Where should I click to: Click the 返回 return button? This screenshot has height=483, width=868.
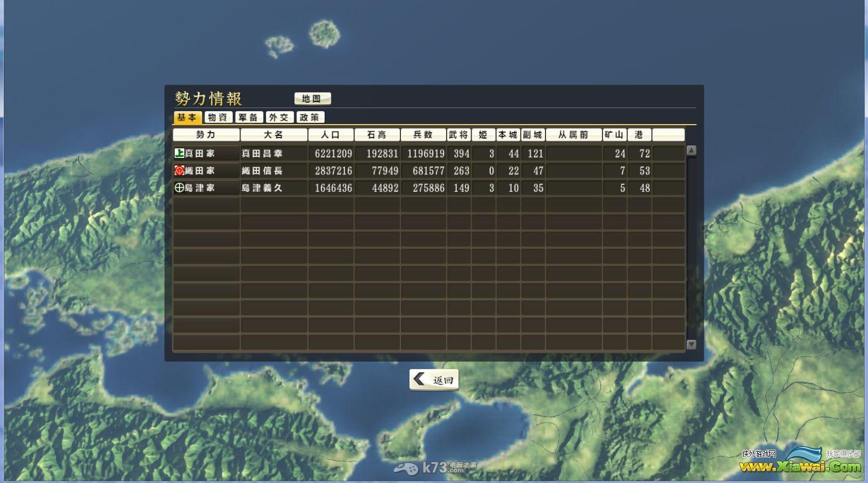(x=434, y=380)
